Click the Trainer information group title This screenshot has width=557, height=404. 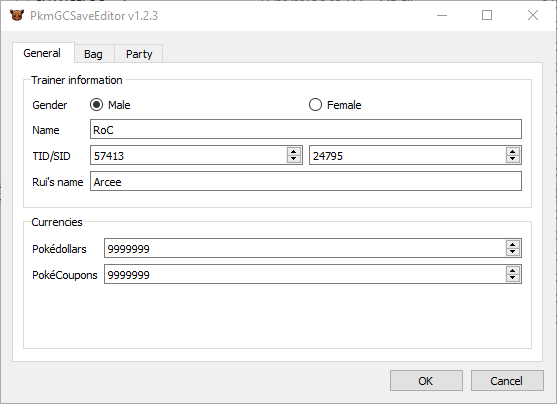[77, 80]
